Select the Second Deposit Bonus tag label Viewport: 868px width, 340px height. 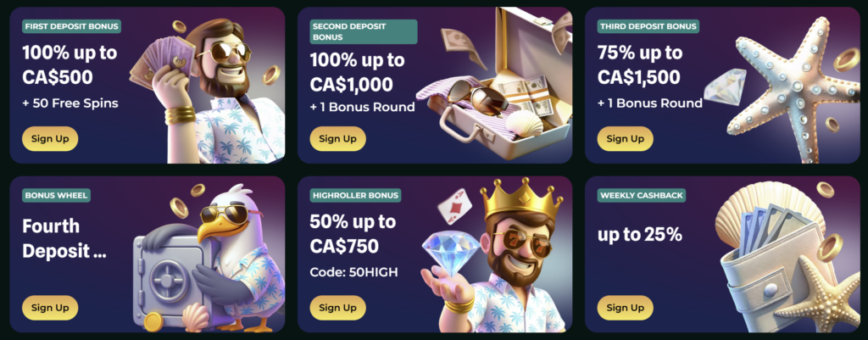pos(364,31)
